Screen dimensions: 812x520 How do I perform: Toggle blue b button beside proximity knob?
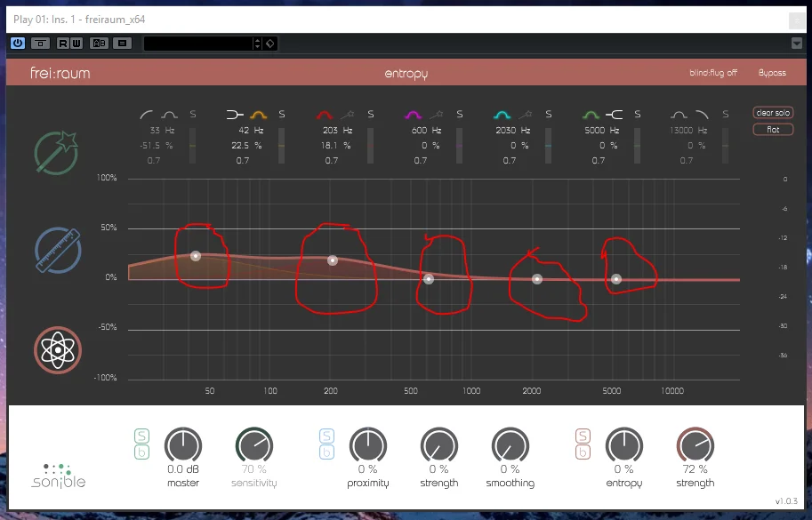[x=326, y=452]
